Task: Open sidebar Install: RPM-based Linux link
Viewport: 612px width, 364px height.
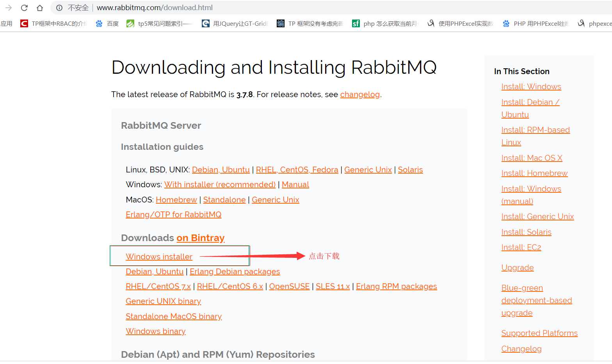Action: click(x=535, y=136)
